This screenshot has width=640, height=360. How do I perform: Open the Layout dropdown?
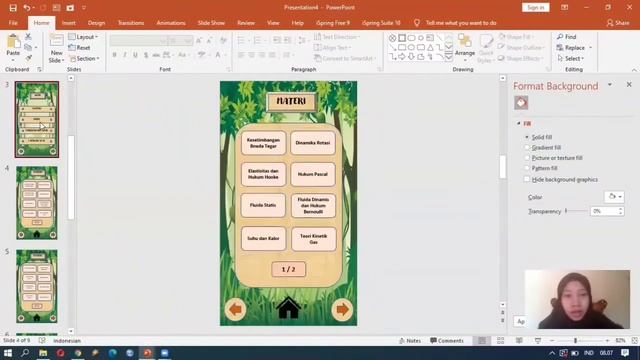pyautogui.click(x=83, y=37)
